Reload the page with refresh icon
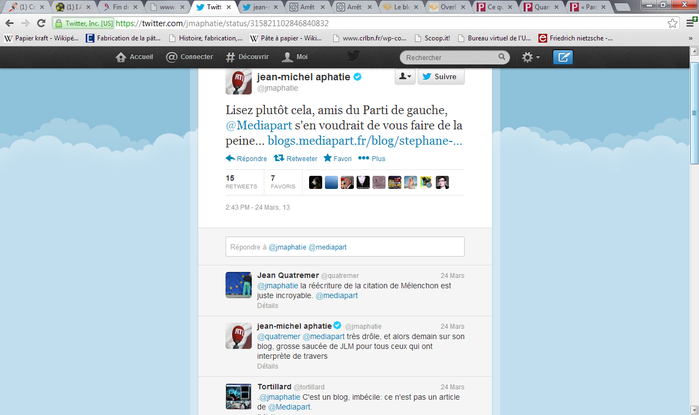The height and width of the screenshot is (415, 699). [x=41, y=23]
